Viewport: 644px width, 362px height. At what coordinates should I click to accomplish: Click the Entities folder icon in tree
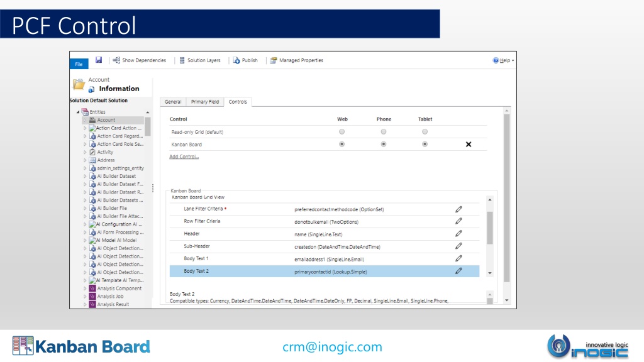tap(85, 112)
